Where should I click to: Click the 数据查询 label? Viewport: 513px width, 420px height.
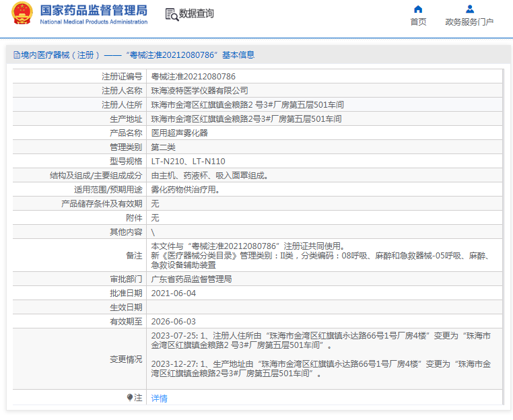197,13
